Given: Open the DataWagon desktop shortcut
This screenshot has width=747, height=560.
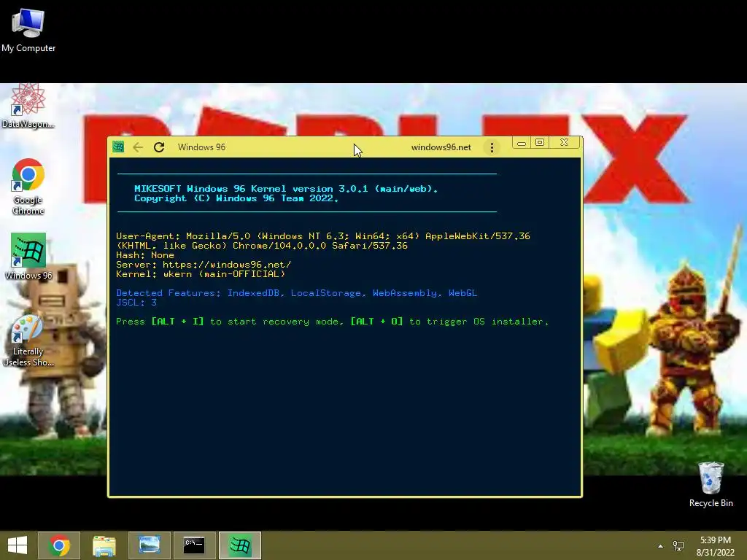Looking at the screenshot, I should pos(28,106).
